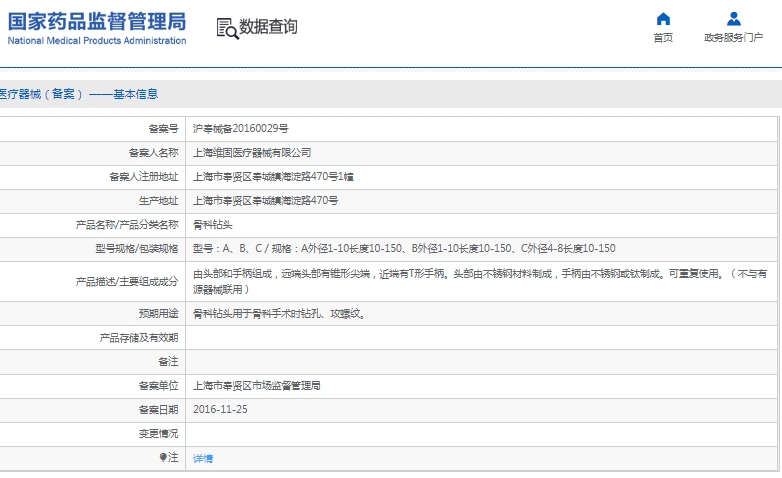Click the 首页 text link

[x=663, y=38]
